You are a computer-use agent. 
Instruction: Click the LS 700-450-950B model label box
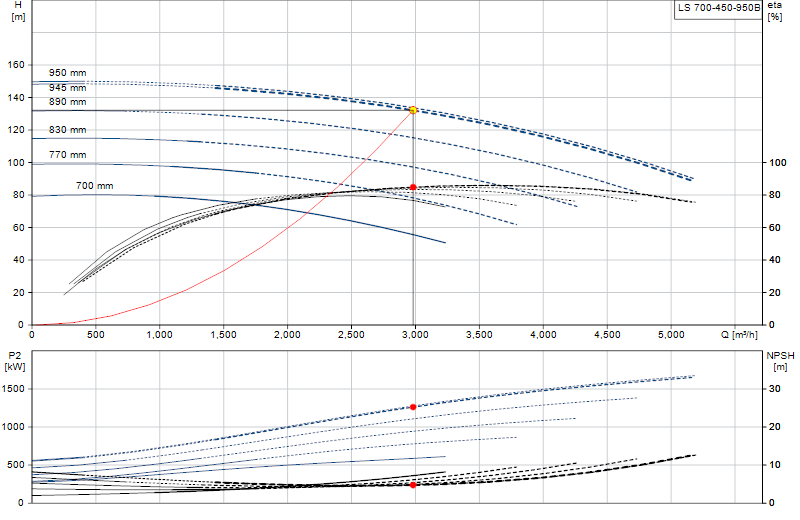coord(718,8)
